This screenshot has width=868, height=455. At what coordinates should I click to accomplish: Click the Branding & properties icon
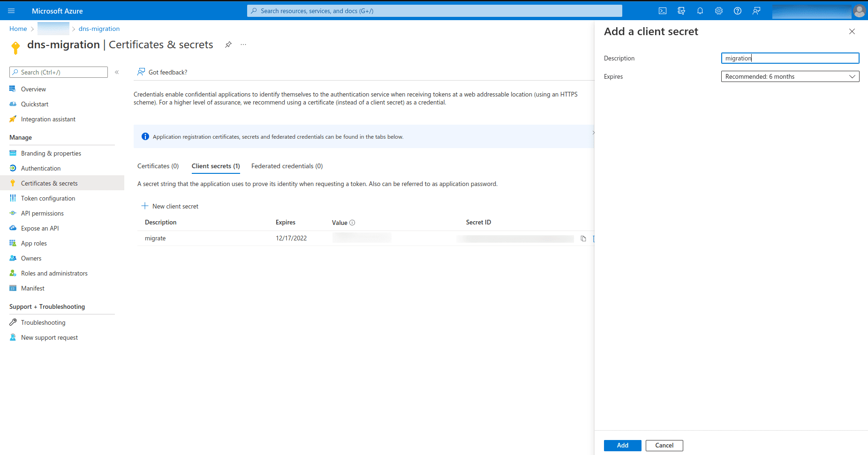13,153
